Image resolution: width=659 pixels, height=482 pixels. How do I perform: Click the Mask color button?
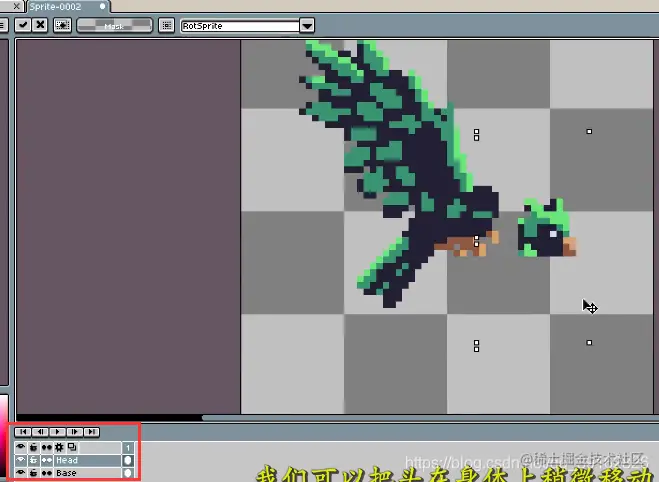tap(114, 25)
